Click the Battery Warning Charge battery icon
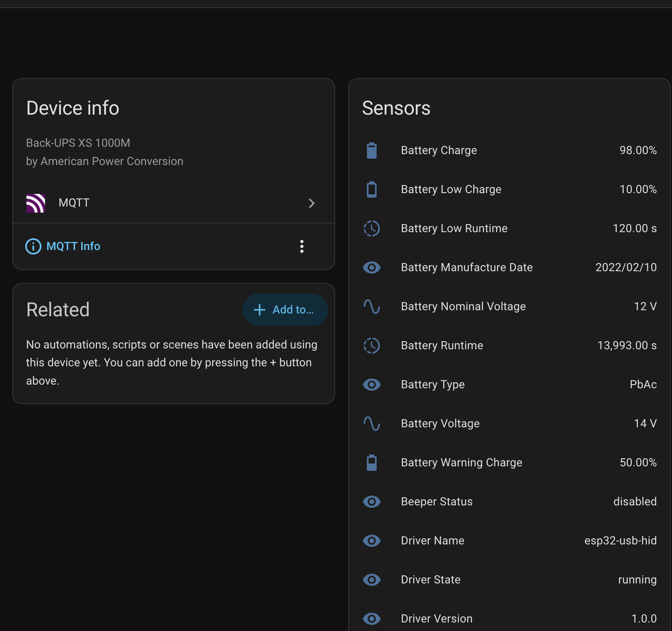Viewport: 672px width, 631px height. tap(372, 463)
